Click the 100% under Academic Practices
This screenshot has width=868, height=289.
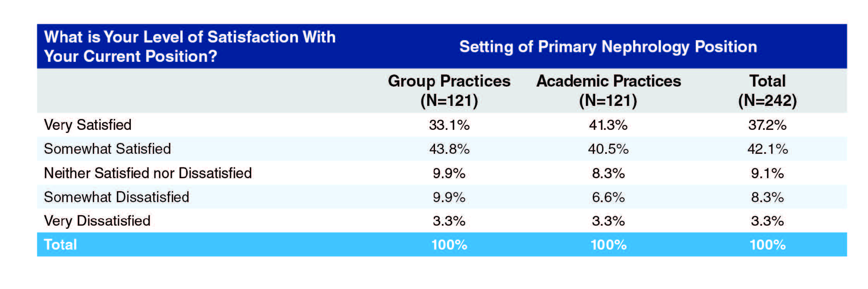pos(608,245)
